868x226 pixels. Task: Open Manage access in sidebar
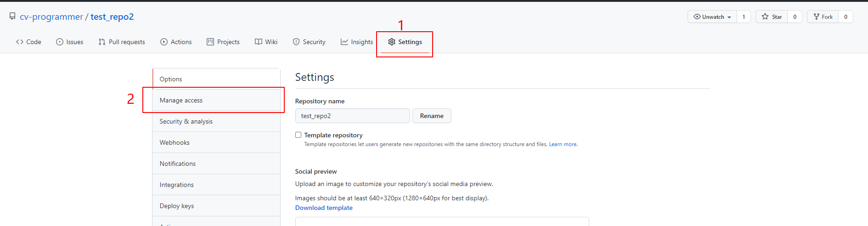181,101
